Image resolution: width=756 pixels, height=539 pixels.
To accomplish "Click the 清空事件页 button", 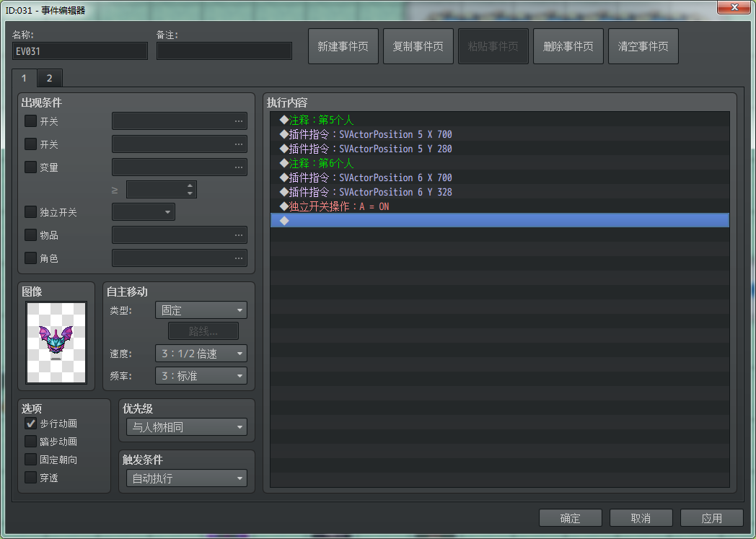I will pos(643,46).
